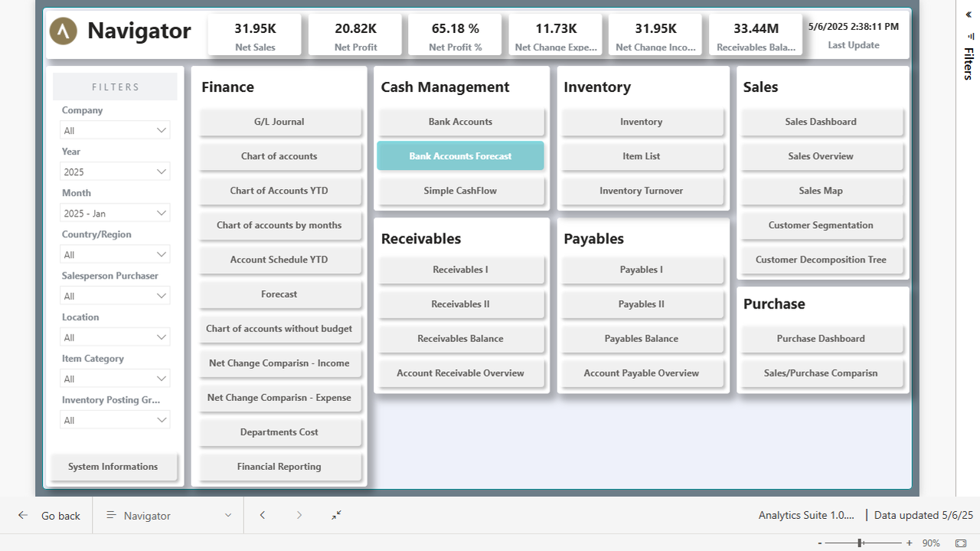Select the Bank Accounts Forecast button
Screen dimensions: 980x551
(460, 156)
